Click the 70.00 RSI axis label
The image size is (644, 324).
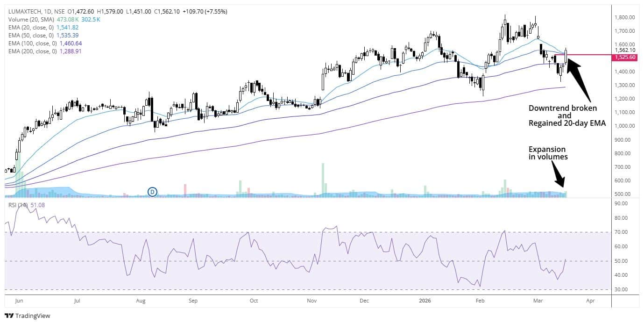622,232
